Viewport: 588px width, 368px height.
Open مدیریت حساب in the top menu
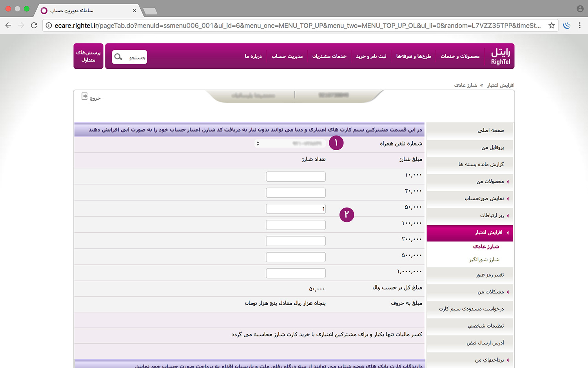tap(287, 56)
